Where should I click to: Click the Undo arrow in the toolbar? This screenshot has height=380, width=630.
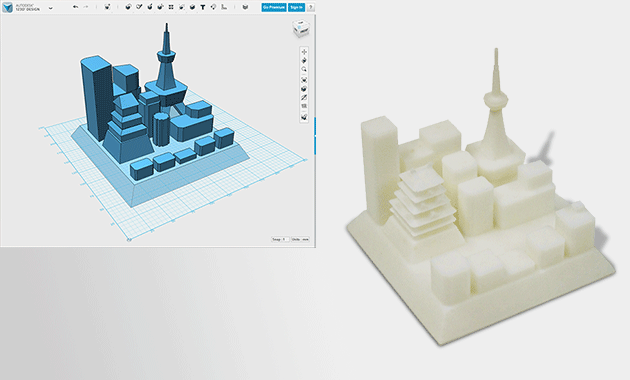pos(75,7)
